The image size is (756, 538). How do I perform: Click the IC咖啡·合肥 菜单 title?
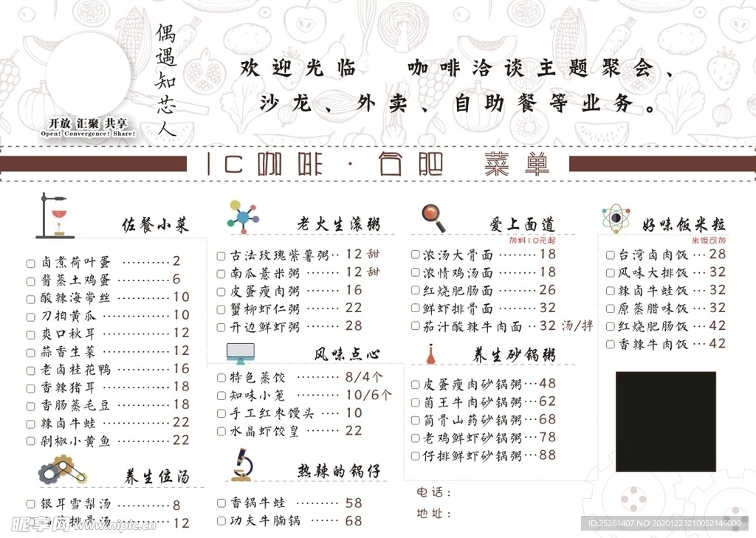pos(378,165)
